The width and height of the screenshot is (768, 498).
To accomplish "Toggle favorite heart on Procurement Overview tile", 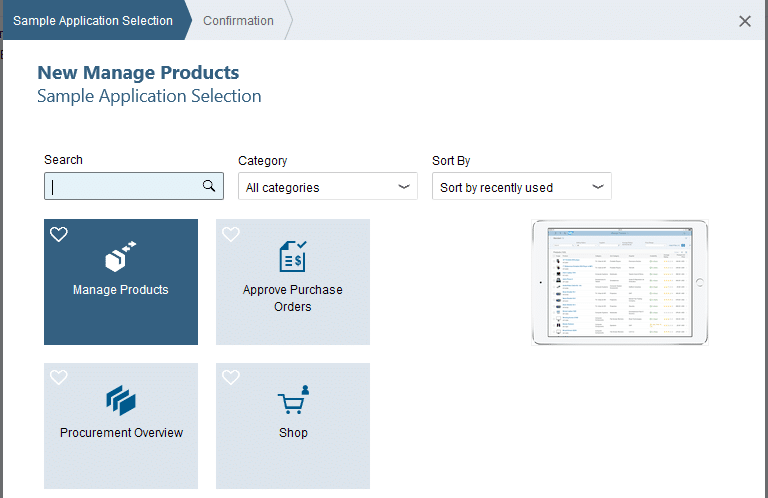I will tap(59, 378).
